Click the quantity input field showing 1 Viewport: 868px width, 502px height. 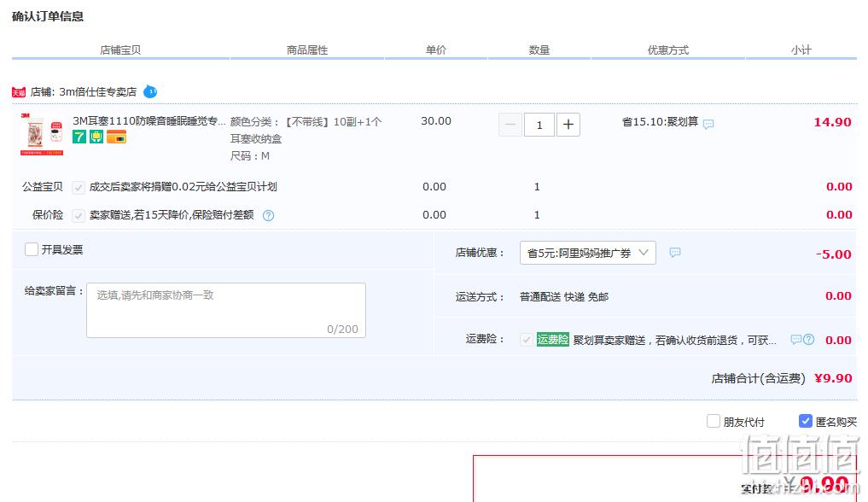pyautogui.click(x=539, y=125)
